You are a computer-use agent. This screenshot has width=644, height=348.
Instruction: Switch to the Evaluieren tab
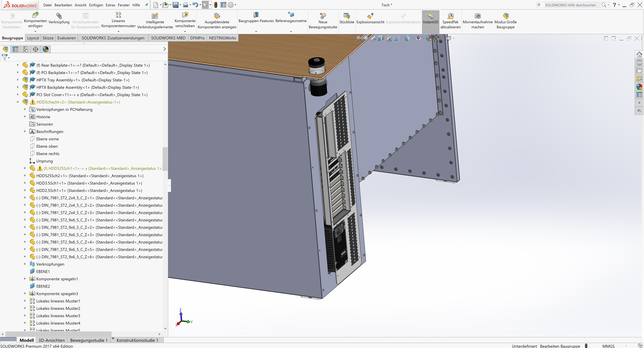(x=66, y=38)
